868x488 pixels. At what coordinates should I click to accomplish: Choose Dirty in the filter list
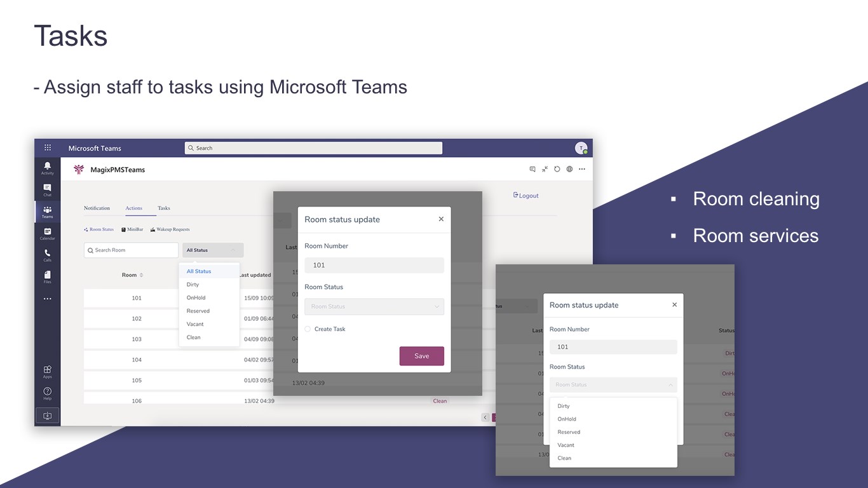point(209,285)
